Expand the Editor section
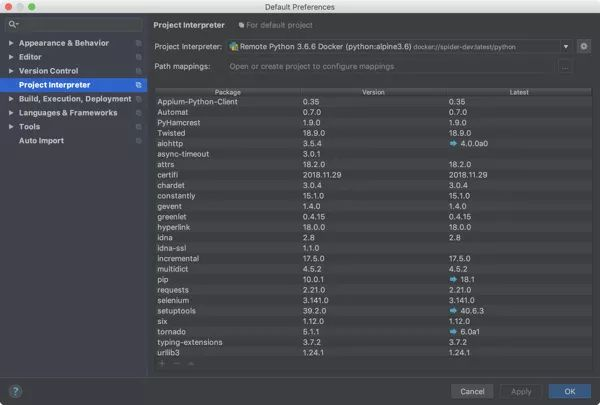This screenshot has width=600, height=405. 11,57
